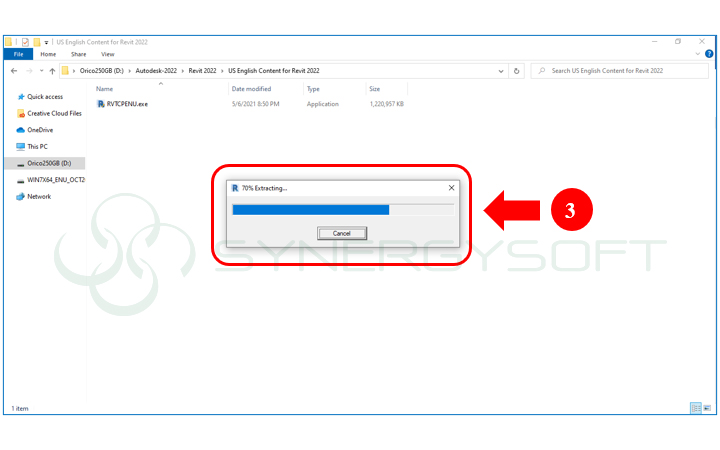The width and height of the screenshot is (720, 450).
Task: Sort files by Name column
Action: point(105,89)
